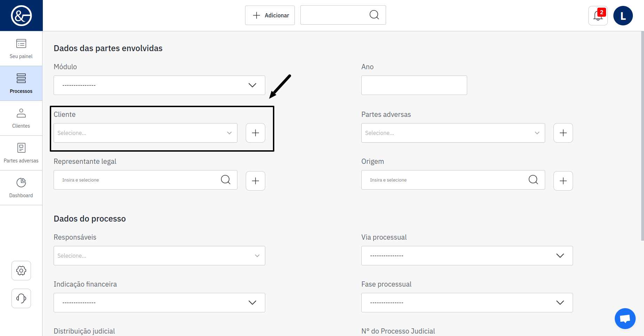The image size is (644, 336).
Task: Click the search magnifier in top bar
Action: pyautogui.click(x=374, y=15)
